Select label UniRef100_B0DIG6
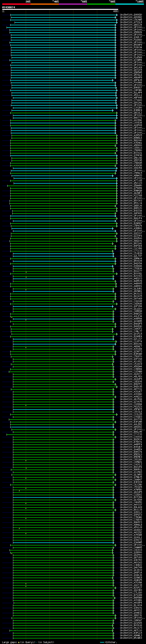 point(131,211)
